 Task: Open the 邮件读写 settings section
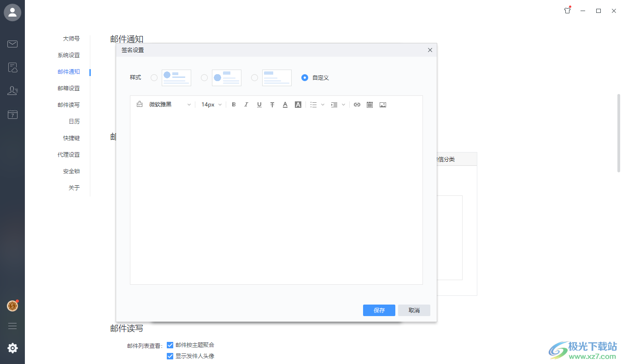tap(69, 105)
